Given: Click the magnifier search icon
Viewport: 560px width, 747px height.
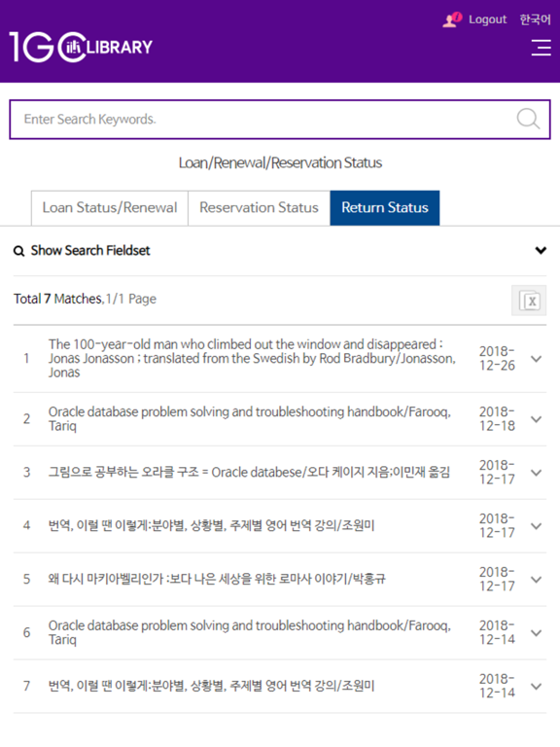Looking at the screenshot, I should pyautogui.click(x=528, y=119).
